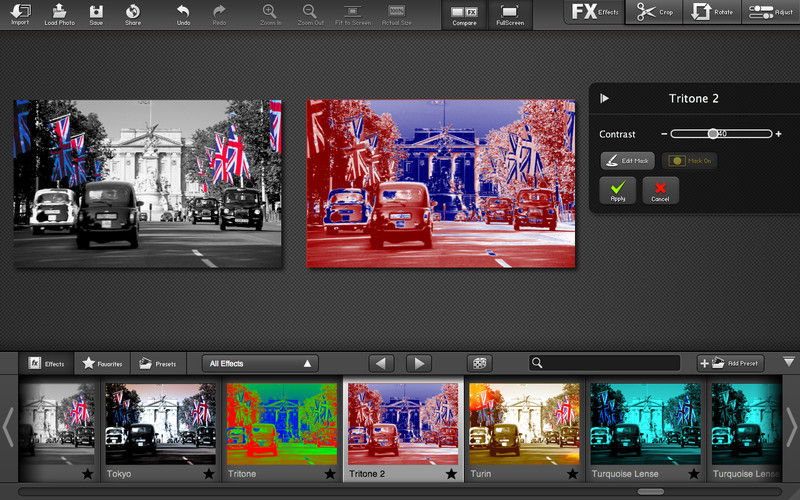Cancel the Tritone 2 effect
Screen dimensions: 800x500
(x=660, y=190)
